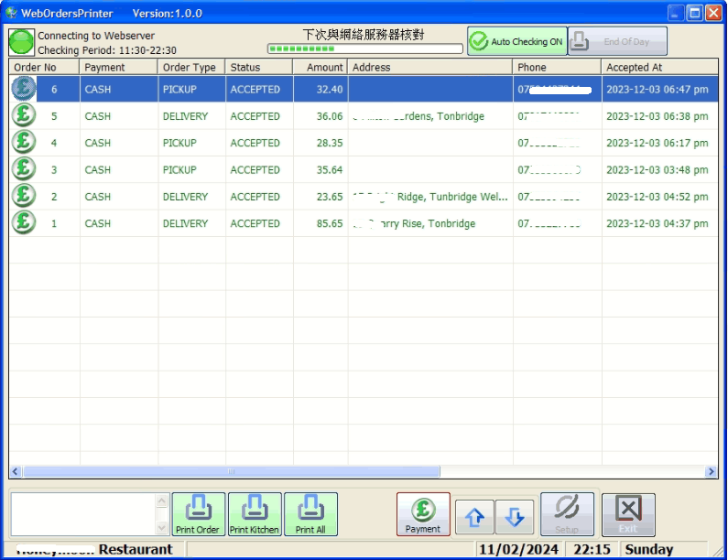This screenshot has width=728, height=560.
Task: Click the pound icon for order 5
Action: point(23,116)
